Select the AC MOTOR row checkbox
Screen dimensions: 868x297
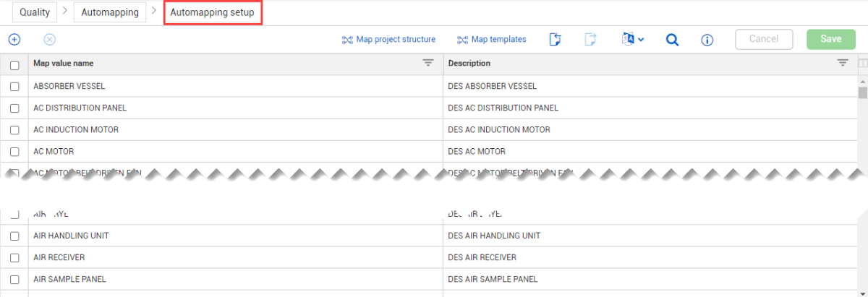coord(14,152)
